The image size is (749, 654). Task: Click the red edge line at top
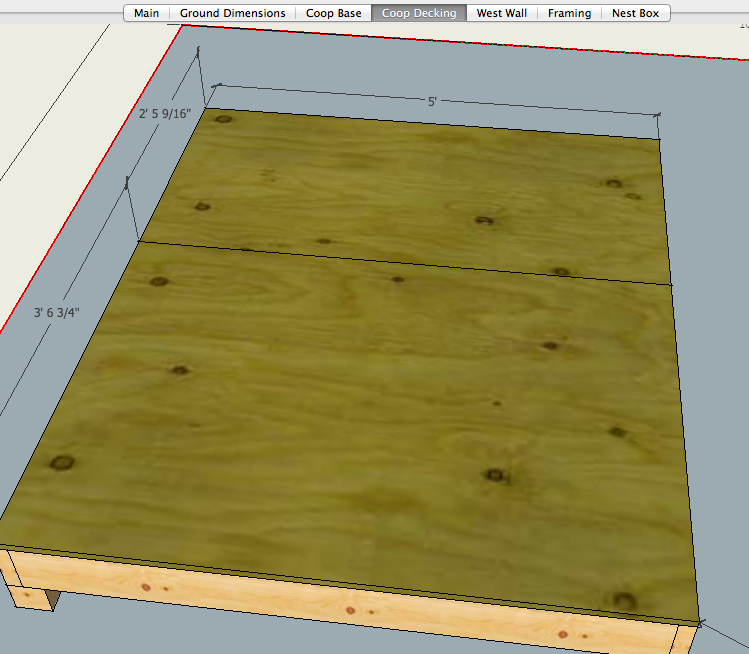pos(450,42)
